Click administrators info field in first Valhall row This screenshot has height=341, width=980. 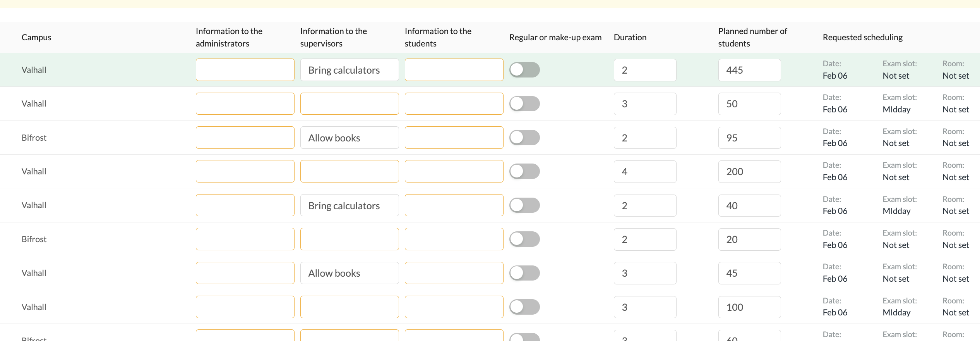click(x=245, y=70)
